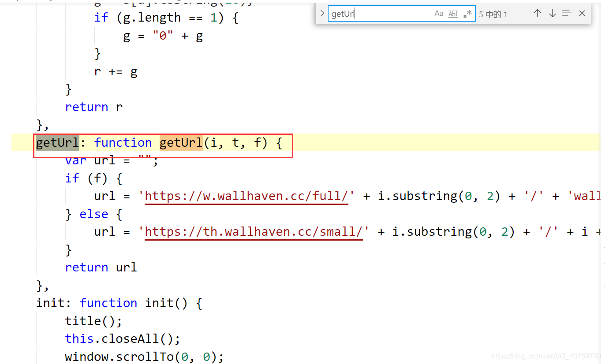Place cursor on 'if (g.length == 1) {' line
The image size is (605, 364).
point(166,18)
